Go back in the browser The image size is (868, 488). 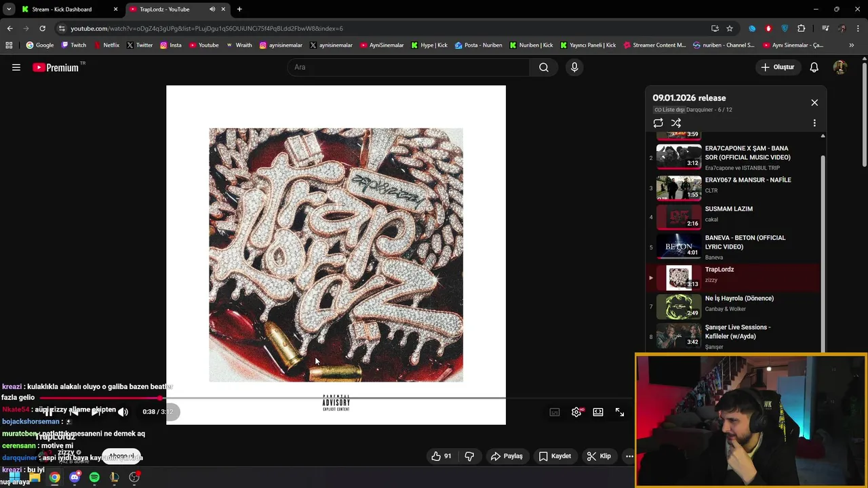point(9,28)
